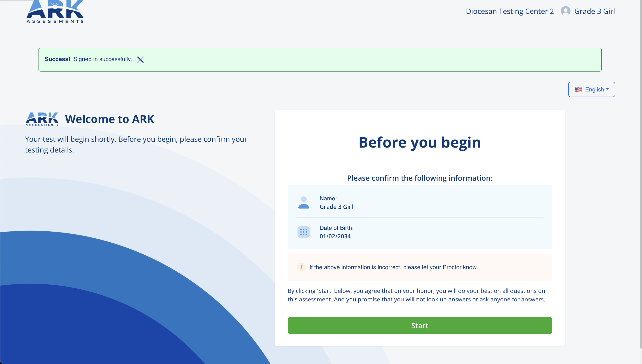Open the English language dropdown
This screenshot has height=364, width=642.
pos(591,89)
